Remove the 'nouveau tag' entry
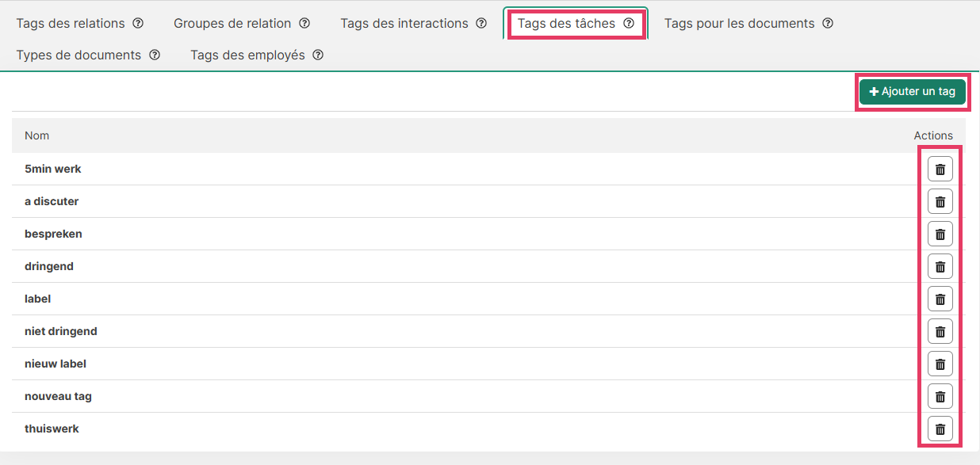 pyautogui.click(x=940, y=396)
